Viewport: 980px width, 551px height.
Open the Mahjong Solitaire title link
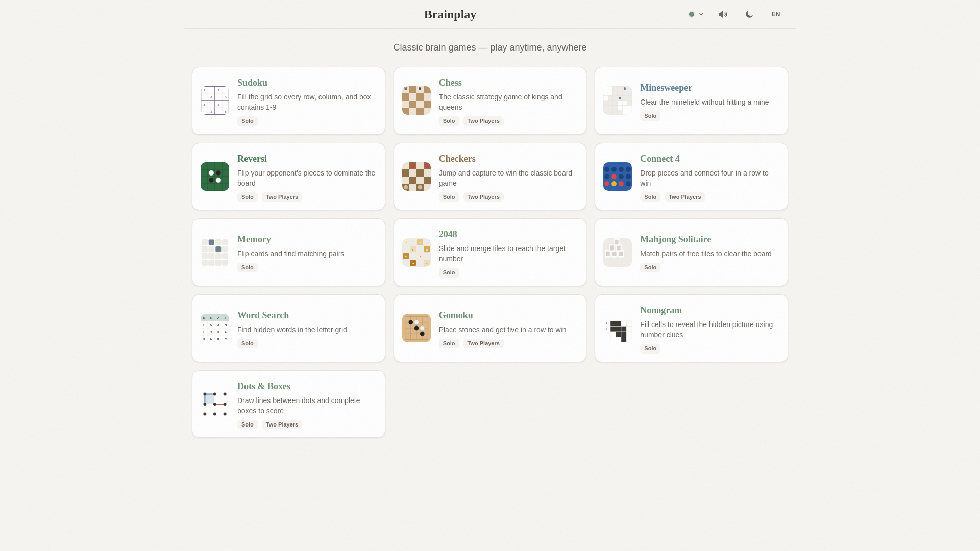(x=675, y=239)
